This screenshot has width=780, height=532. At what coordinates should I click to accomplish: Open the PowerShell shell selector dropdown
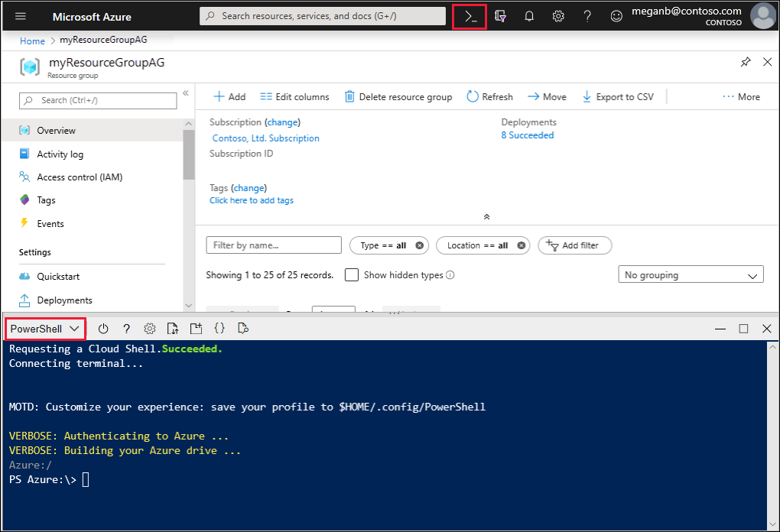click(44, 328)
